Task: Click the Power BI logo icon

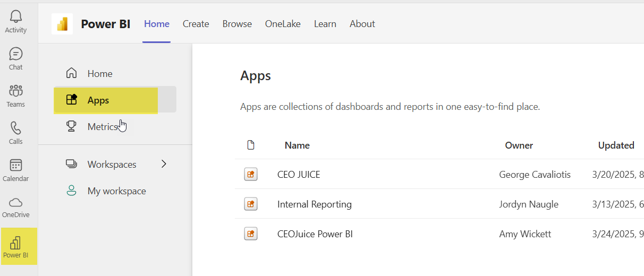Action: click(x=62, y=24)
